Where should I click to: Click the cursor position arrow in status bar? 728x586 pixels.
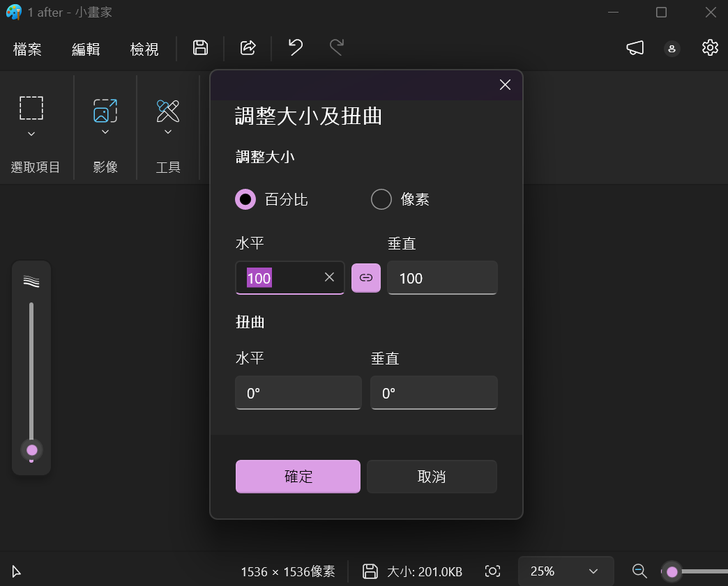16,571
